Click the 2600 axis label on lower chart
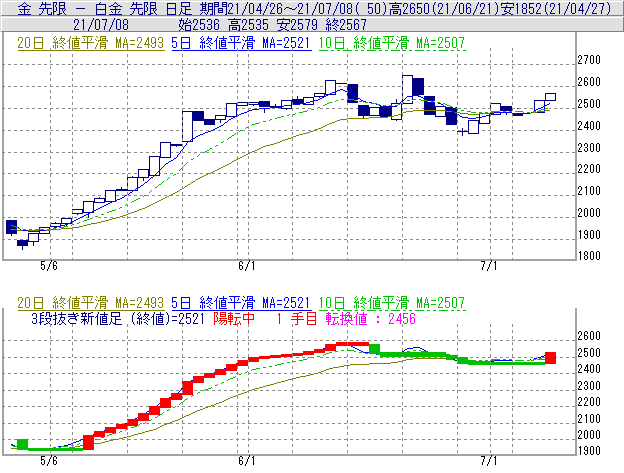624x473 pixels. [589, 336]
